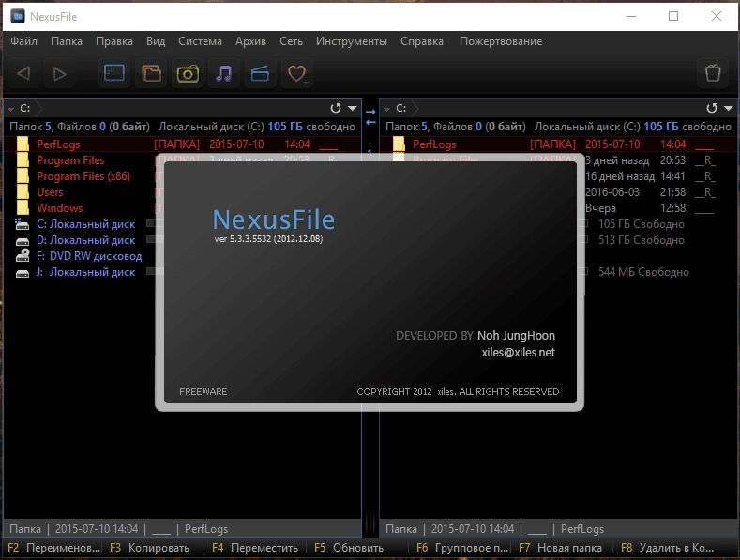740x560 pixels.
Task: Click xiles@xiles.net email in about dialog
Action: 519,353
